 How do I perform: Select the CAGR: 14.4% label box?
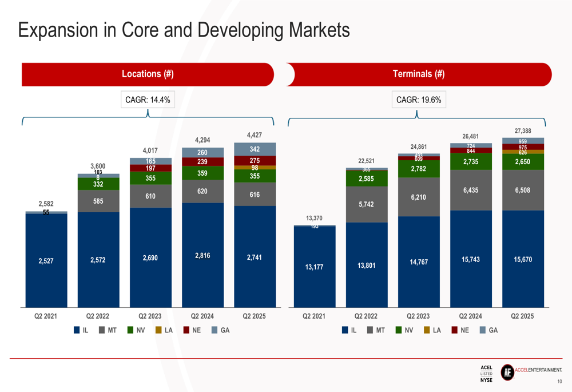click(148, 100)
